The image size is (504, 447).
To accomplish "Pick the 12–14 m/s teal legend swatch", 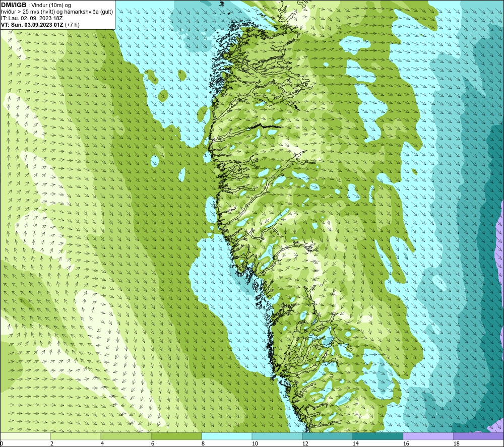I will 327,436.
